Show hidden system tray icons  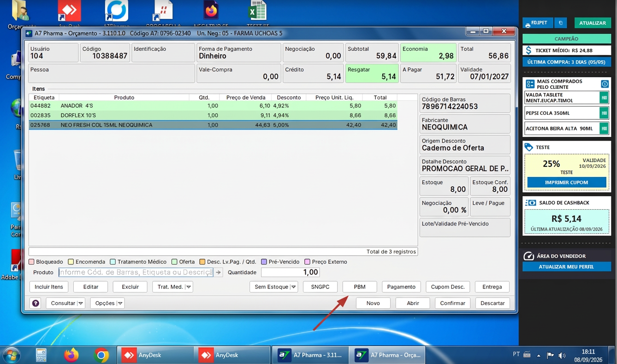[539, 355]
